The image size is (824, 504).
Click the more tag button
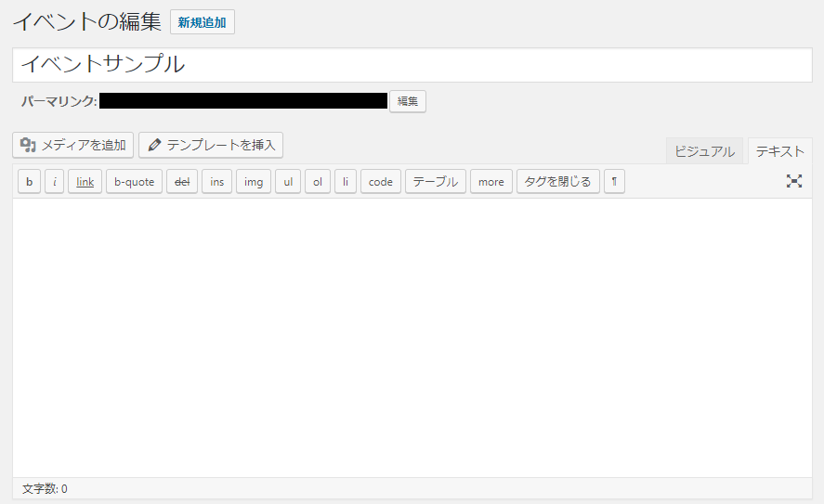pos(491,182)
